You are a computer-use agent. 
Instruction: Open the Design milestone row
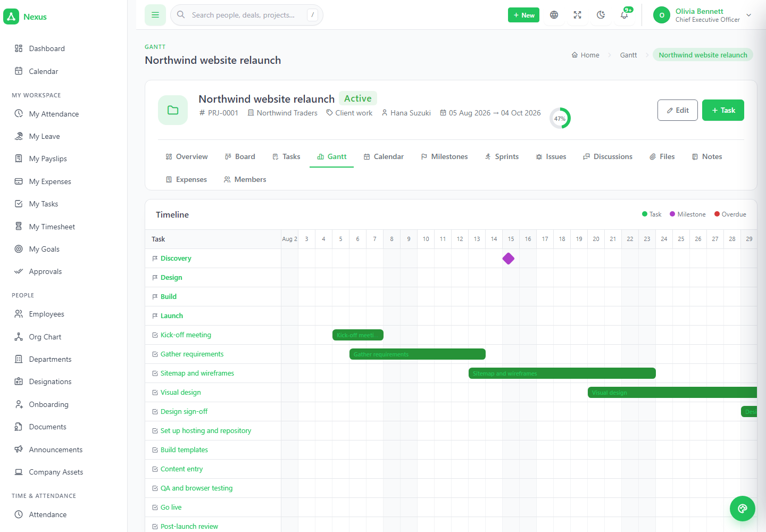pyautogui.click(x=171, y=278)
